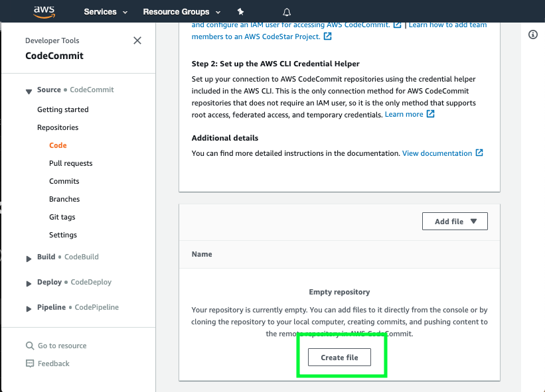Click the 'Additional details' heading
545x392 pixels.
click(225, 138)
